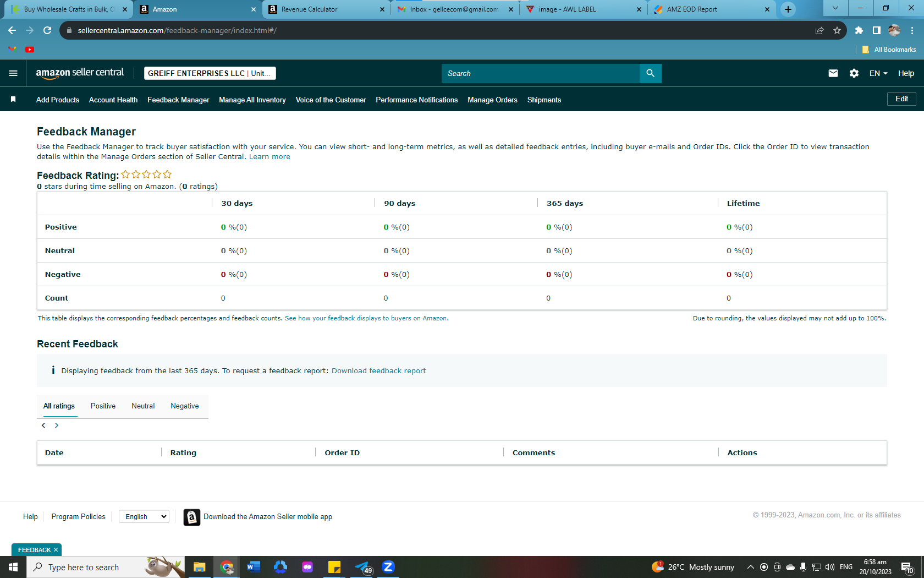Go to previous feedback page arrow

point(43,426)
